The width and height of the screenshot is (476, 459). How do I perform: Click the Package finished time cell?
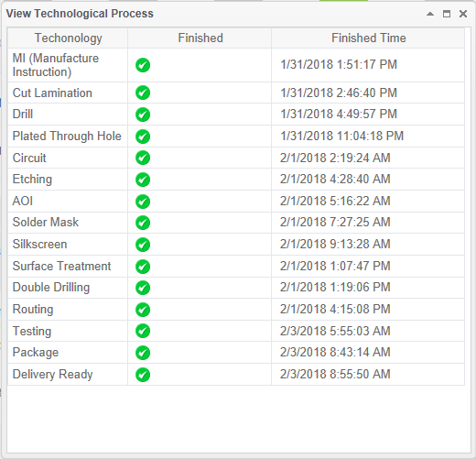368,353
